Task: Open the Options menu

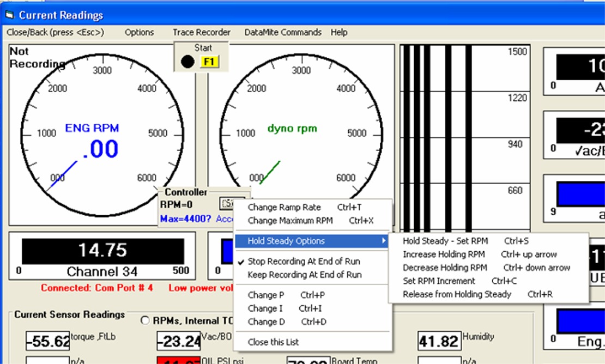Action: tap(139, 32)
